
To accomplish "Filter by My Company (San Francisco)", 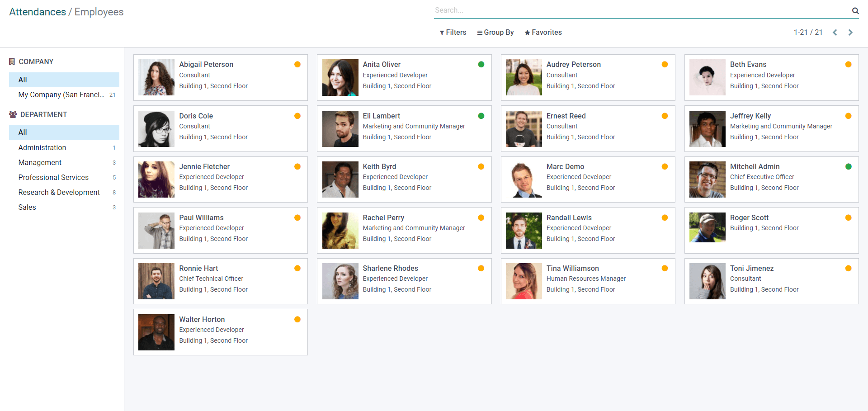I will click(x=64, y=94).
